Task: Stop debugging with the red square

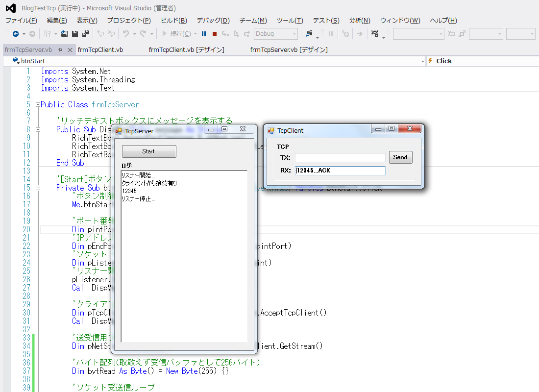Action: (x=215, y=34)
